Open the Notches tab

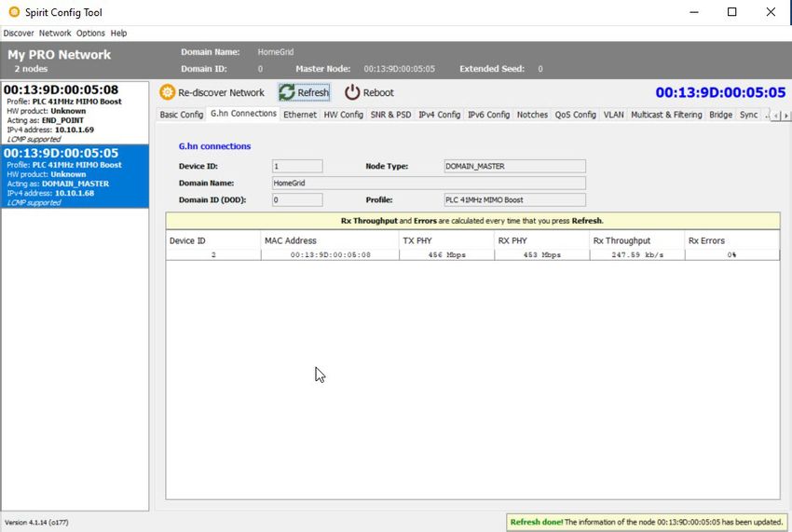(532, 115)
